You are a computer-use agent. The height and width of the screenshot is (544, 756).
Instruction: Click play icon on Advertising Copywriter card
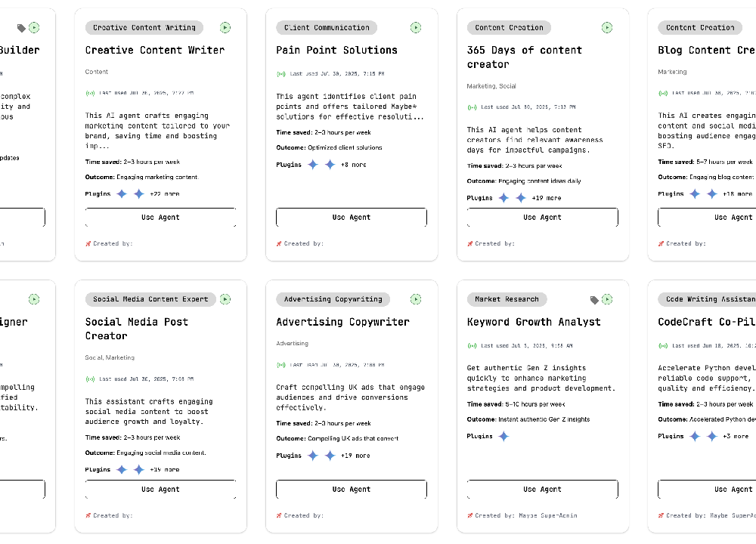click(416, 299)
